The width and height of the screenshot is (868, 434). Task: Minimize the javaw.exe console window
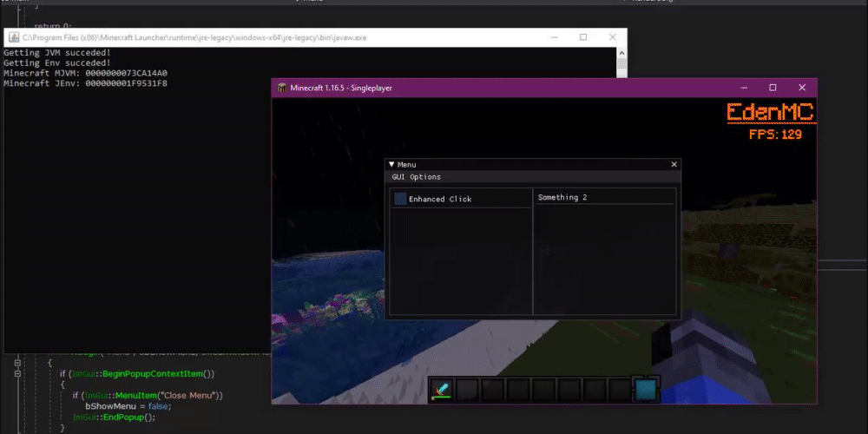coord(554,37)
